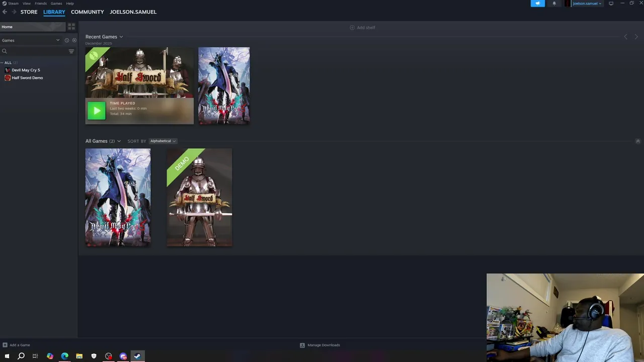Click the library search magnifier icon
This screenshot has width=644, height=362.
click(5, 51)
